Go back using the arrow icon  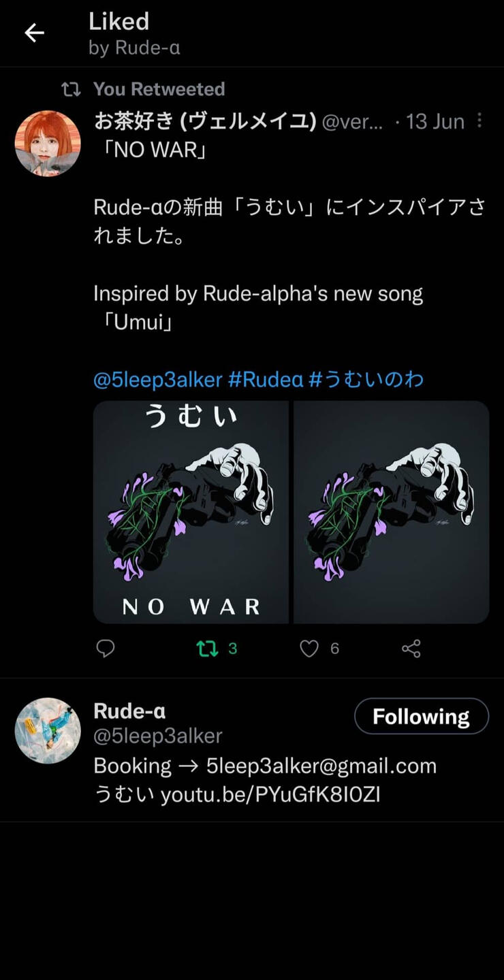34,33
